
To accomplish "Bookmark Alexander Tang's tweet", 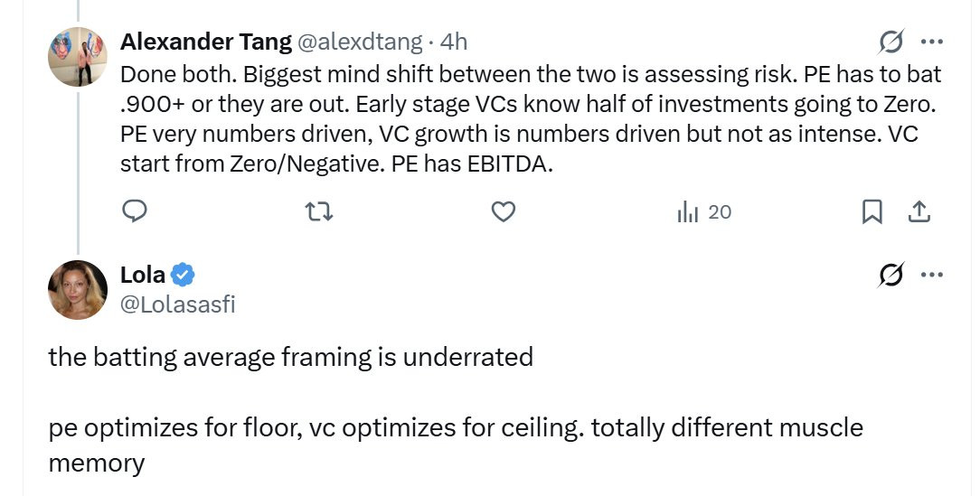I will [x=872, y=211].
